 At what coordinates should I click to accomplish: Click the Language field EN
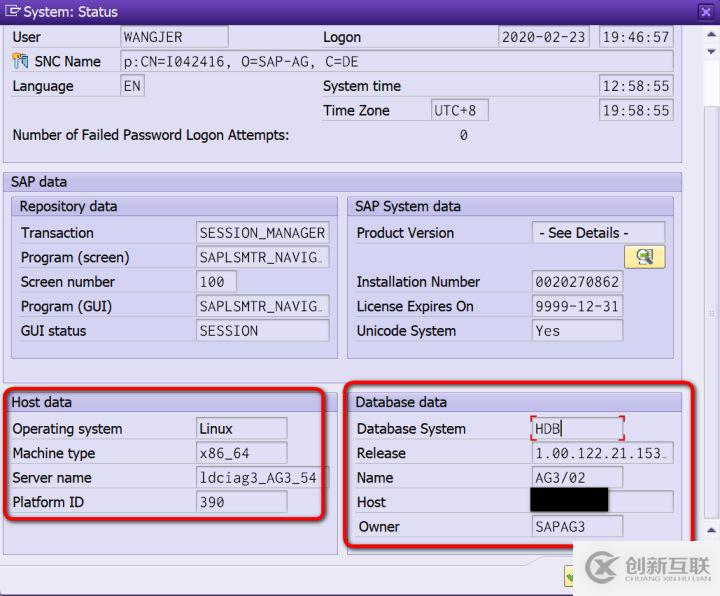pos(132,86)
